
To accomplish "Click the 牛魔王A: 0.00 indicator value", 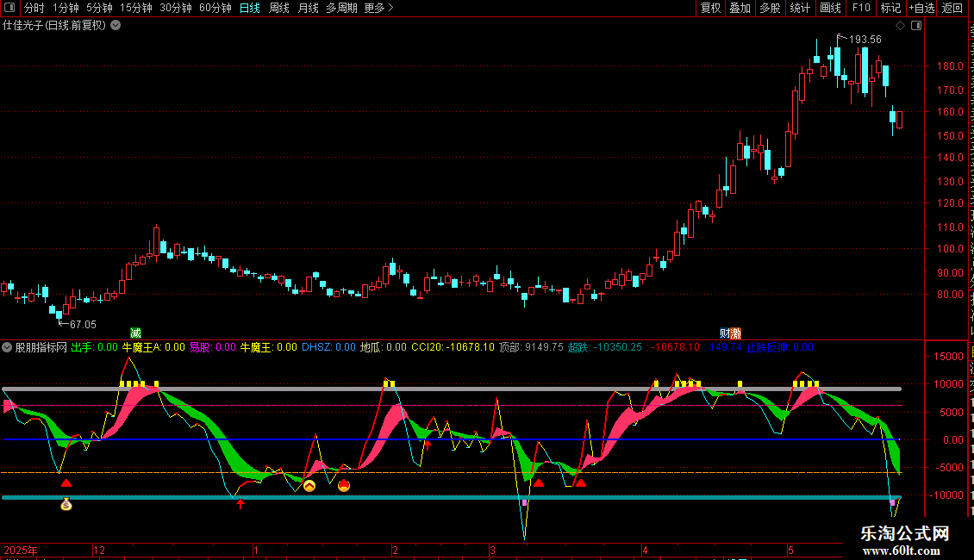I will point(153,348).
